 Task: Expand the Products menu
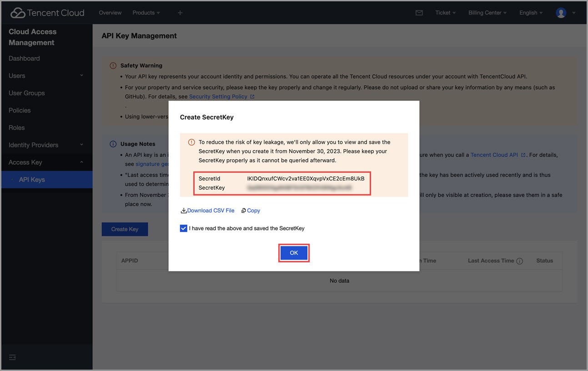pos(146,13)
